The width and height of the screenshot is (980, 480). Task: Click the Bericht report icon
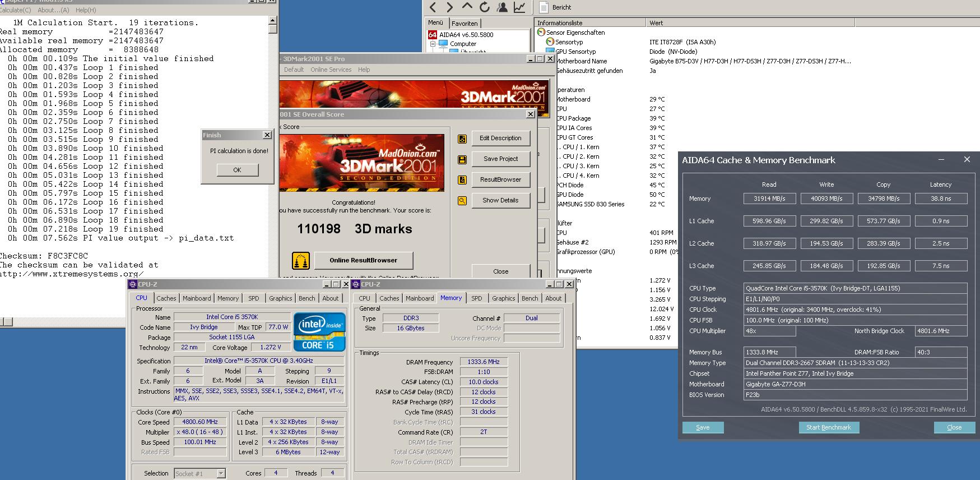click(544, 7)
